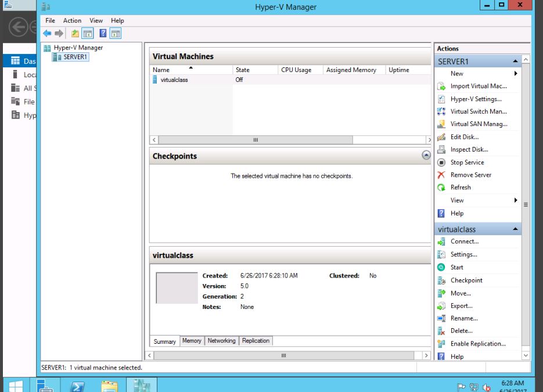Click the green Start VM icon
Image resolution: width=543 pixels, height=392 pixels.
point(441,268)
